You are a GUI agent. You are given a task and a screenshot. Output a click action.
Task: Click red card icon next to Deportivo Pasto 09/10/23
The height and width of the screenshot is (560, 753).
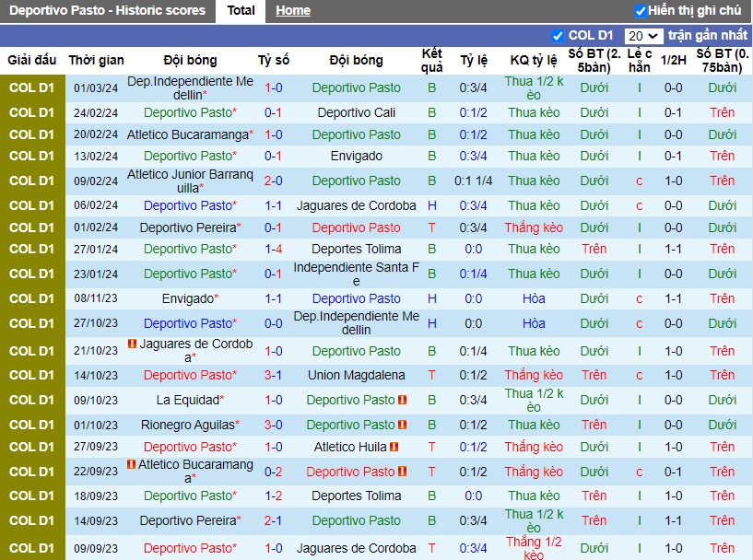click(x=403, y=400)
